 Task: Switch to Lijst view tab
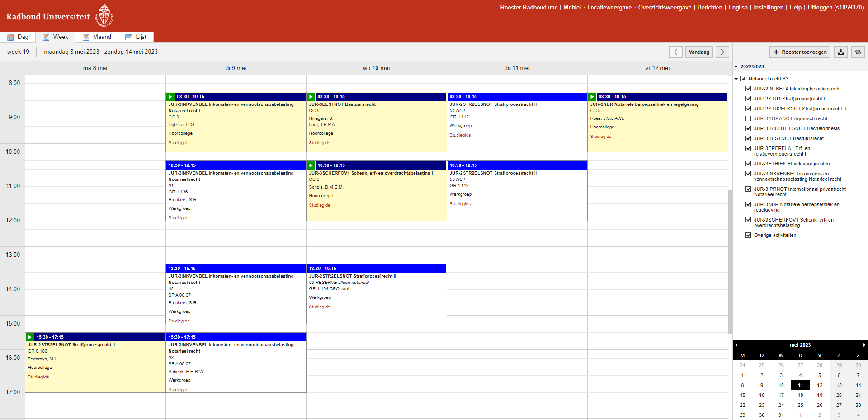tap(136, 37)
